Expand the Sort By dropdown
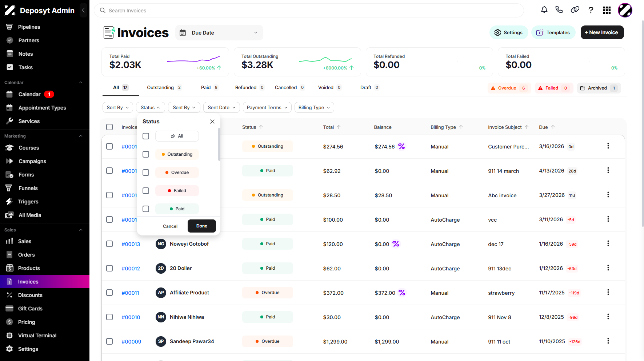Screen dimensions: 644x361 click(118, 107)
